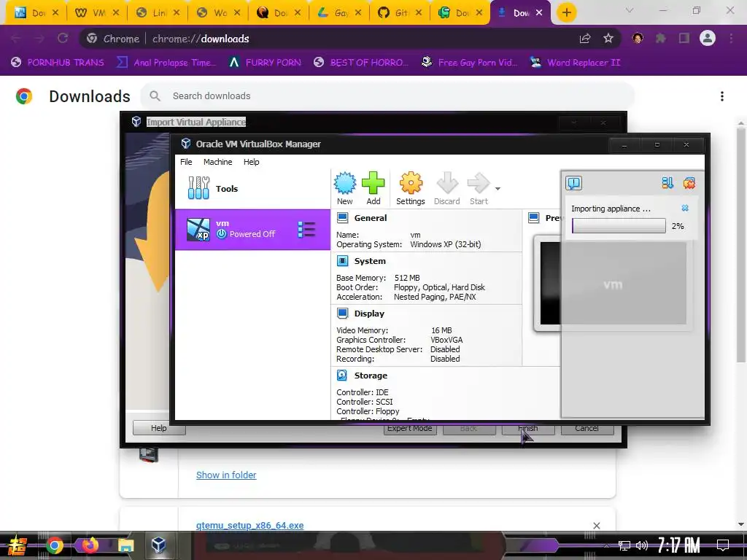
Task: Open the qtemu_setup_x86_64.exe download link
Action: tap(249, 525)
